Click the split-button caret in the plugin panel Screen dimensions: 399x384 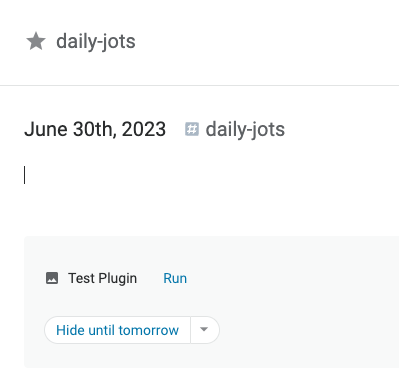click(x=204, y=330)
